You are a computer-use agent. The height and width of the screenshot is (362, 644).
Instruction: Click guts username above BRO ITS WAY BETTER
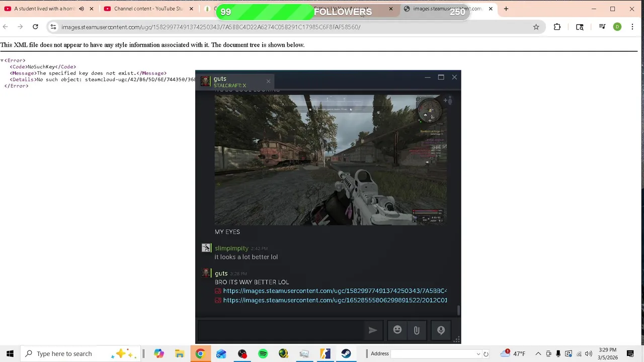click(221, 273)
